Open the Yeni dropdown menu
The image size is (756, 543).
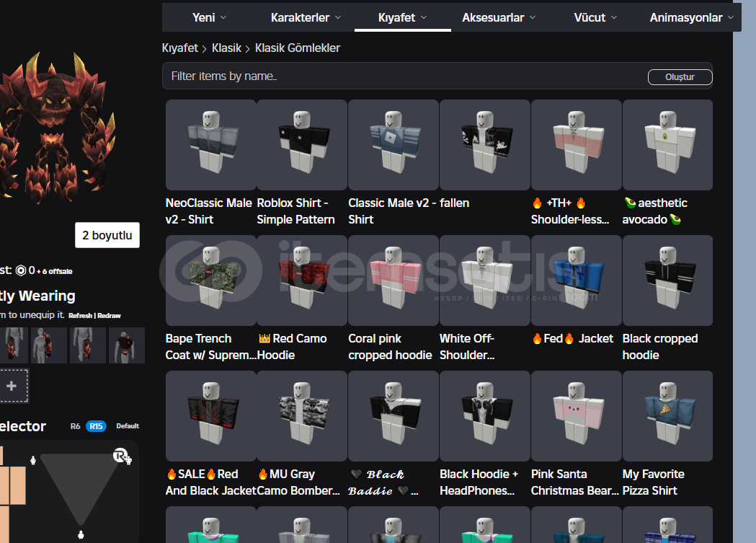[x=209, y=18]
